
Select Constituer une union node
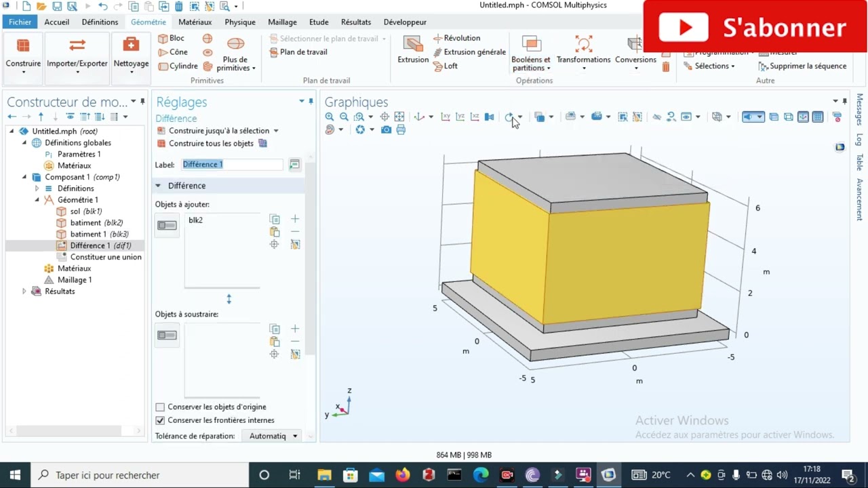(x=99, y=257)
